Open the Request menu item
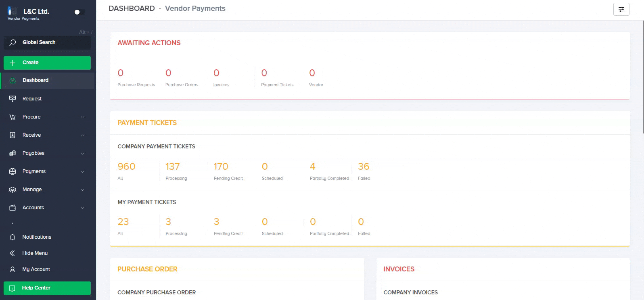 tap(48, 98)
